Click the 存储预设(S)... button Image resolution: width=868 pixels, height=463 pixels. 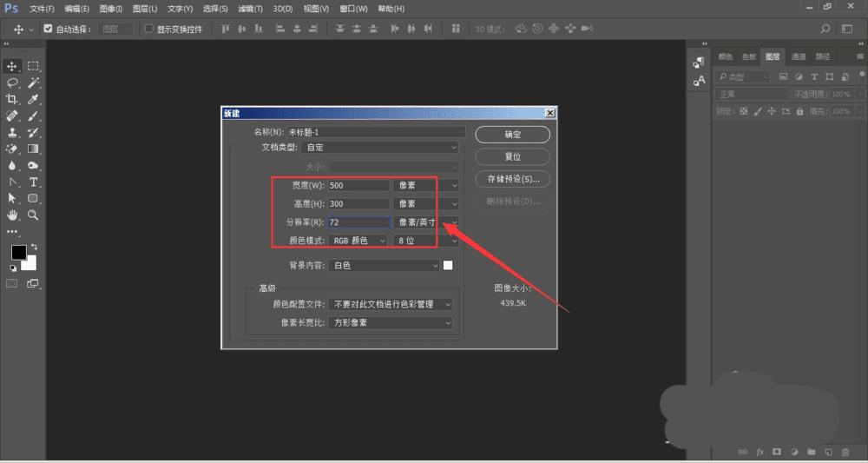513,179
